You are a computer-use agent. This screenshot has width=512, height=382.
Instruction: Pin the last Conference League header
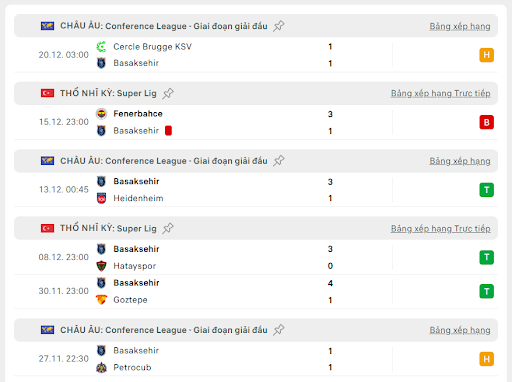coord(279,330)
